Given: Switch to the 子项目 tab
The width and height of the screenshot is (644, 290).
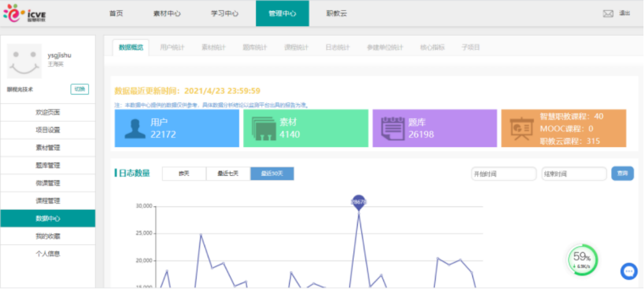Looking at the screenshot, I should pos(471,47).
